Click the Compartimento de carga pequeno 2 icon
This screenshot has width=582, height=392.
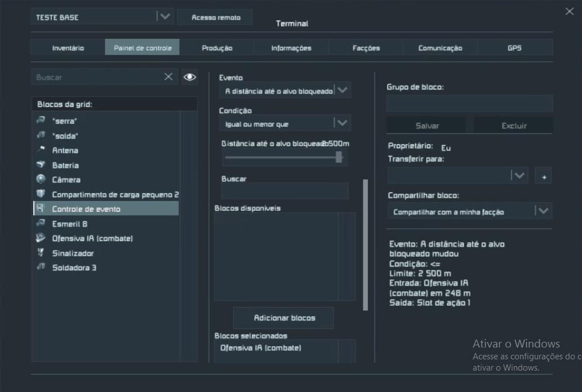click(41, 194)
